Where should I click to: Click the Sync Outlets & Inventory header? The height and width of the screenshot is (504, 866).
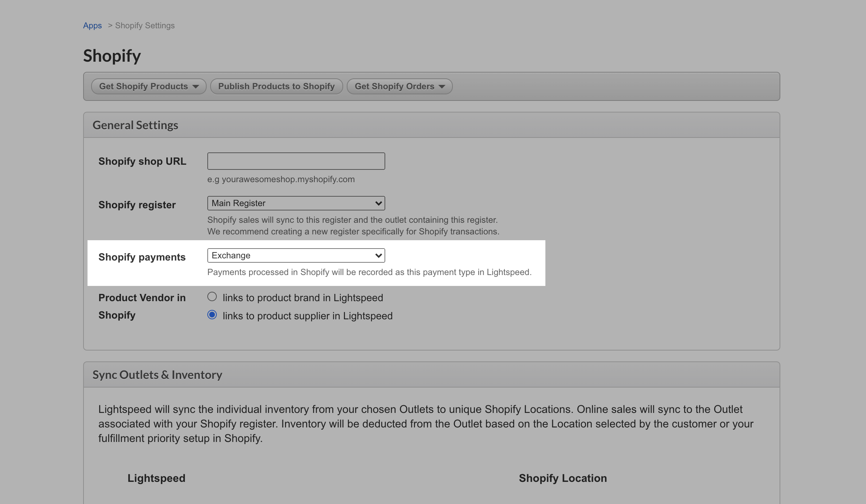click(157, 375)
